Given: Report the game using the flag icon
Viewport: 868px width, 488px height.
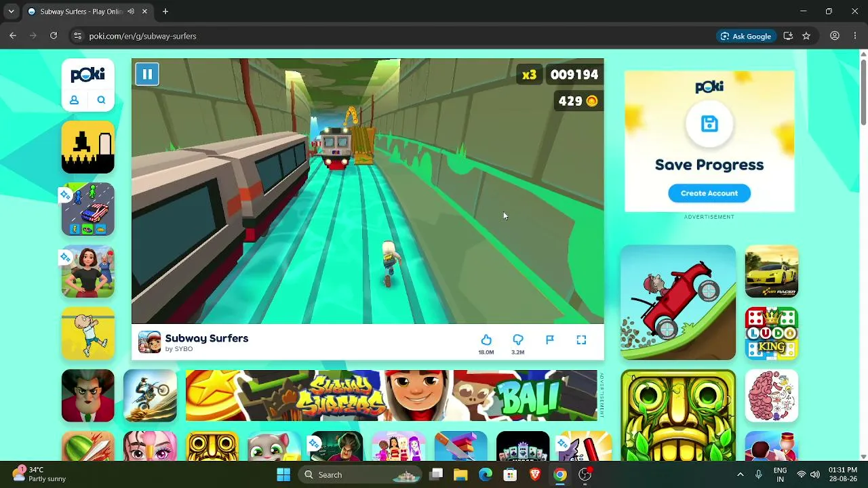Looking at the screenshot, I should [550, 340].
